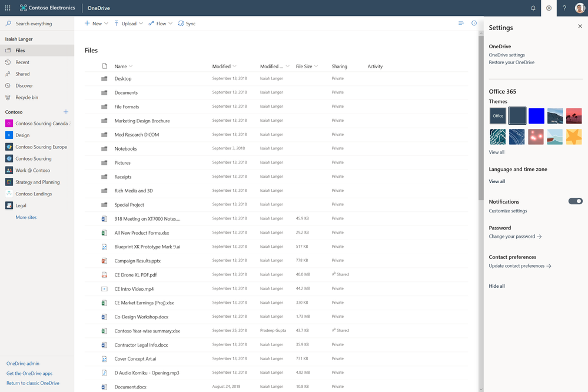Open the details pane info icon
The height and width of the screenshot is (392, 588).
(474, 24)
